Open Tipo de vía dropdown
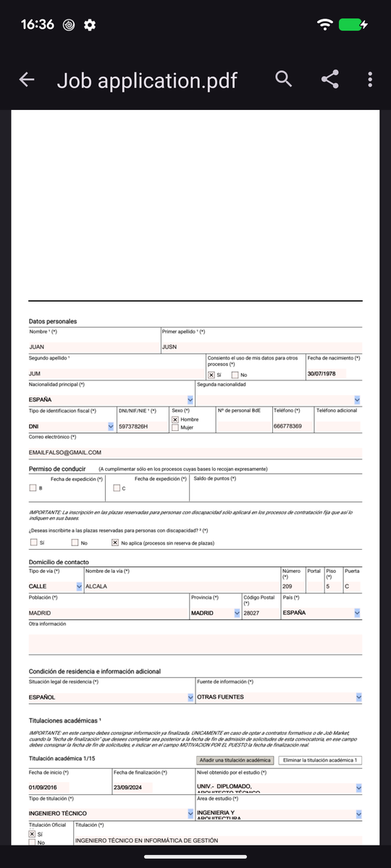The height and width of the screenshot is (868, 391). pos(79,586)
